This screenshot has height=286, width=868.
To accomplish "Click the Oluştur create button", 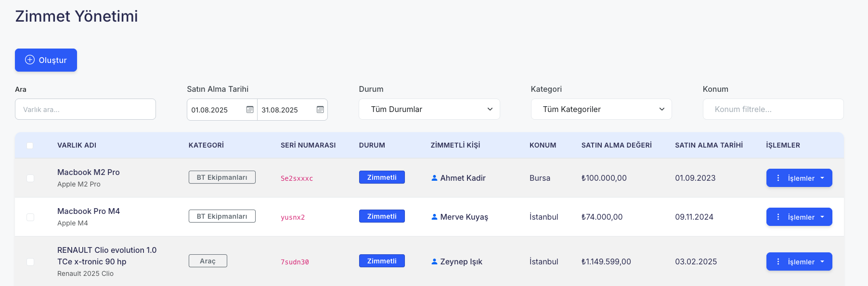I will 46,60.
